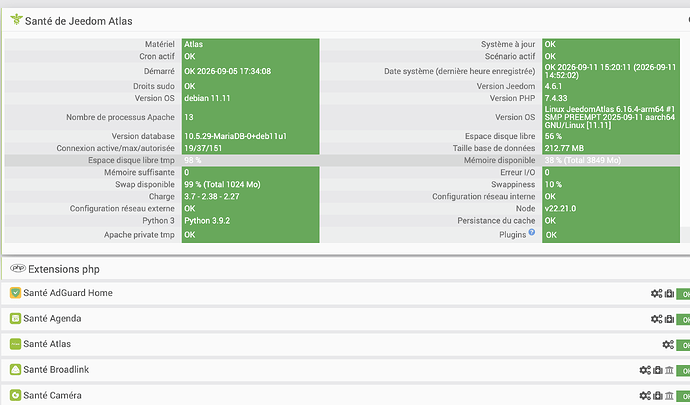Click the Agenda plugin logo
Screen dimensions: 690x405
point(15,318)
